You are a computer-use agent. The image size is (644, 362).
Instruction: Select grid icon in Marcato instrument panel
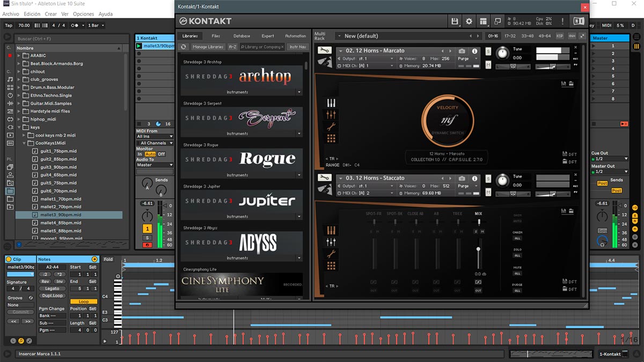point(331,138)
